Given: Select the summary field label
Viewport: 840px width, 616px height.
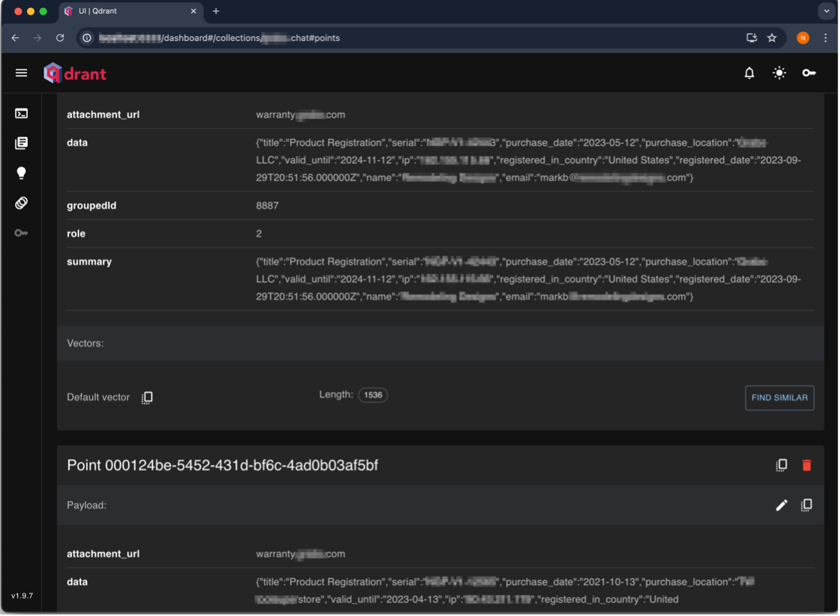Looking at the screenshot, I should (x=89, y=262).
